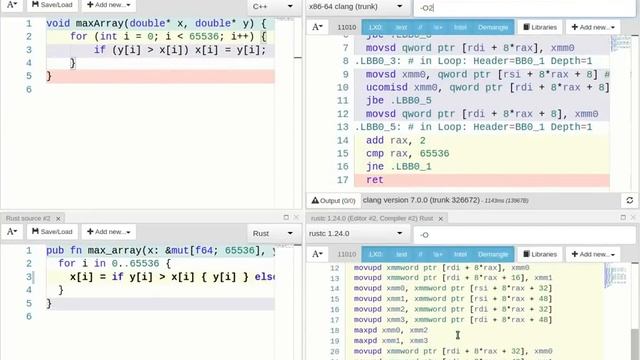640x360 pixels.
Task: Open font size menu in clang output pane
Action: point(317,27)
